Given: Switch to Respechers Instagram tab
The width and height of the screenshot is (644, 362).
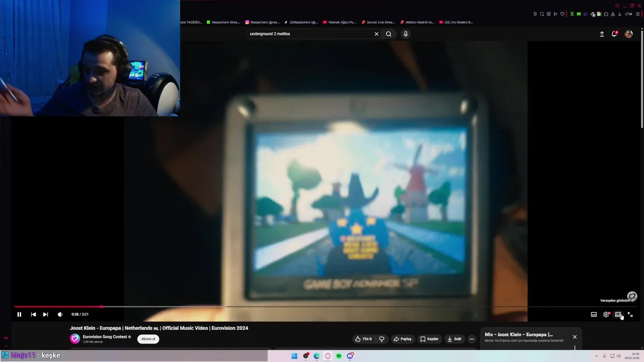Looking at the screenshot, I should pos(262,22).
